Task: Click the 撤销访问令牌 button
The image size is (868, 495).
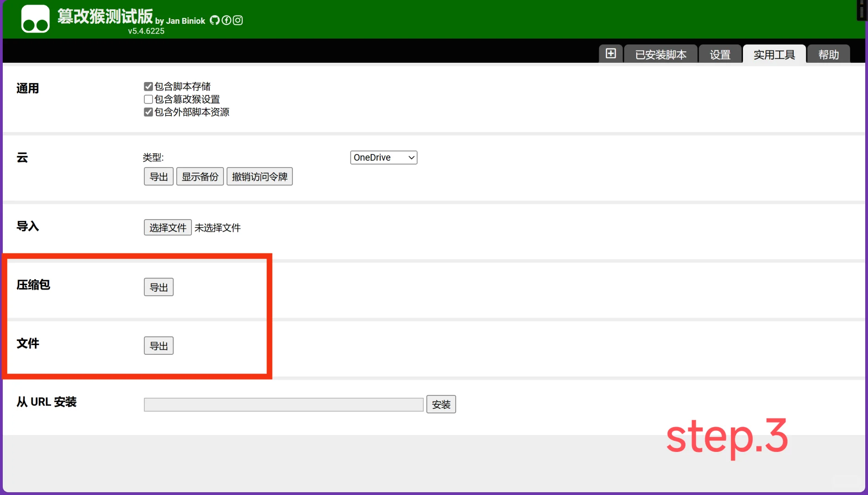Action: pos(260,177)
